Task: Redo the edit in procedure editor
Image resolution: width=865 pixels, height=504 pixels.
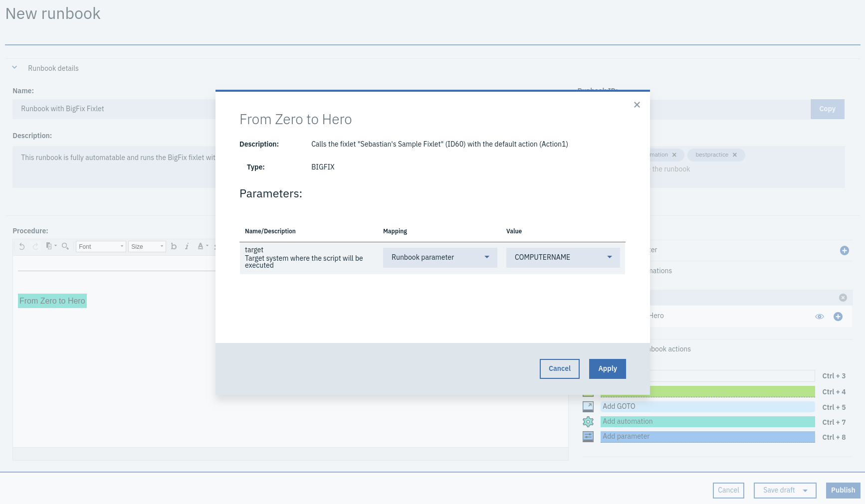Action: pos(35,246)
